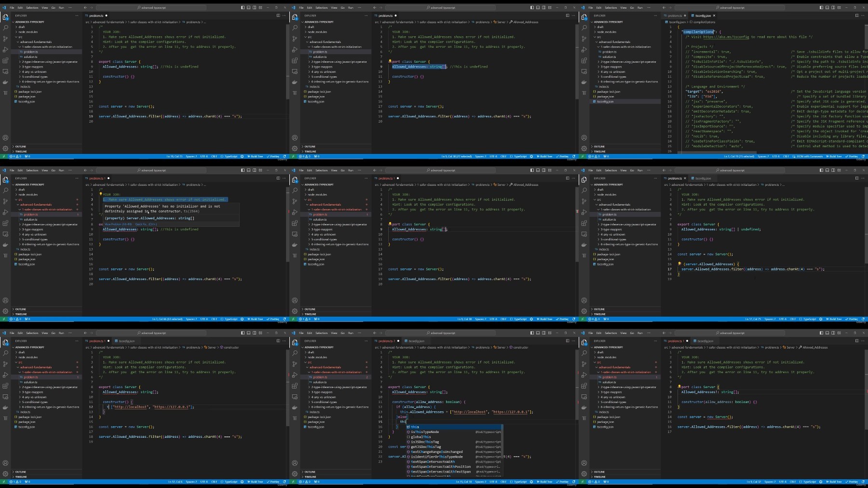Image resolution: width=868 pixels, height=488 pixels.
Task: Open Manage gear in the autocomplete suggestions window
Action: tap(295, 474)
